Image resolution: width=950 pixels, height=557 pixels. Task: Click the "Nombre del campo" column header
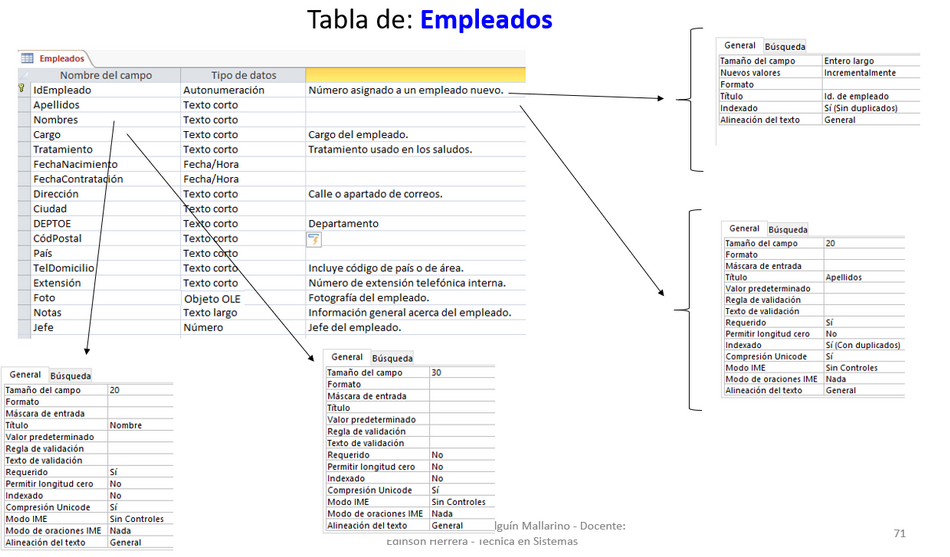tap(105, 75)
